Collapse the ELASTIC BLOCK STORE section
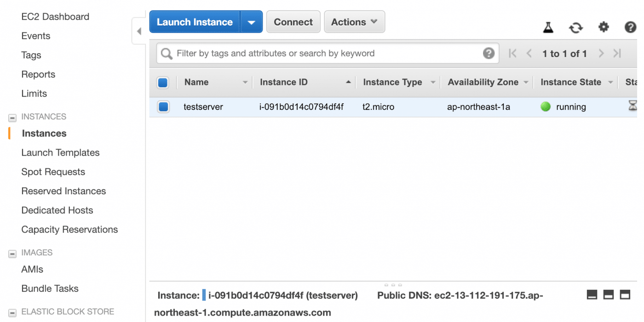Viewport: 644px width, 322px height. [x=12, y=312]
